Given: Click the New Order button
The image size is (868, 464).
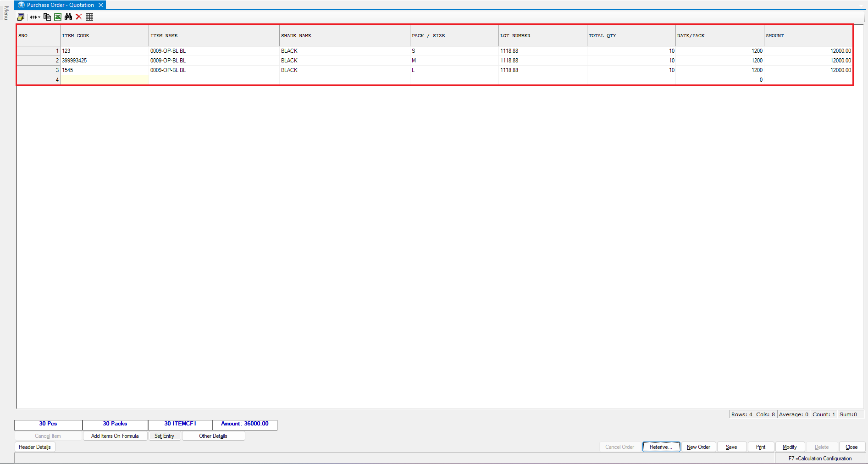Looking at the screenshot, I should pyautogui.click(x=698, y=447).
